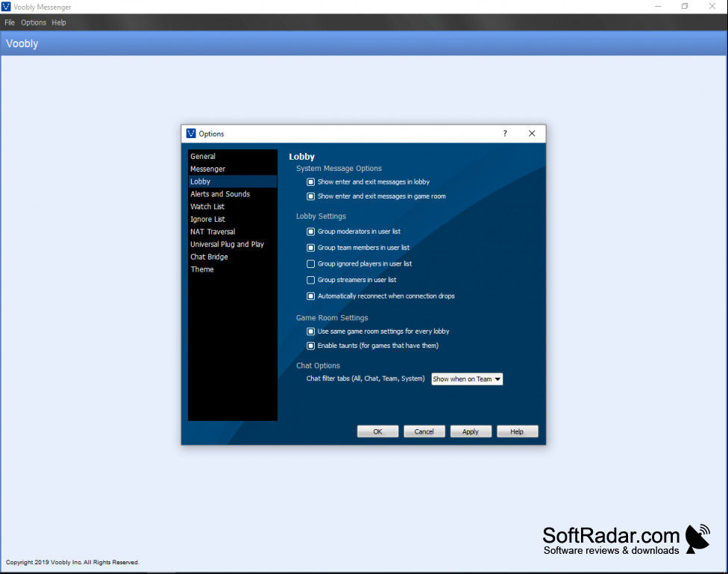Click the Options dialog title text
The image size is (728, 574).
(x=211, y=134)
